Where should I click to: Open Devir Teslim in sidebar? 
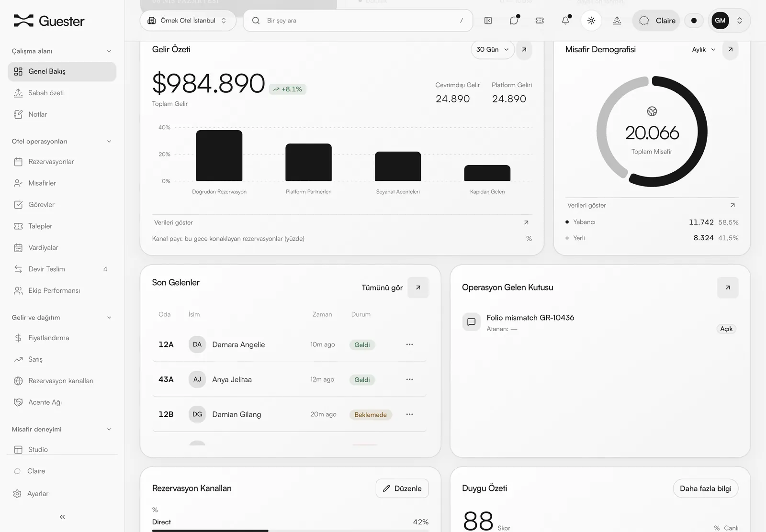62,269
